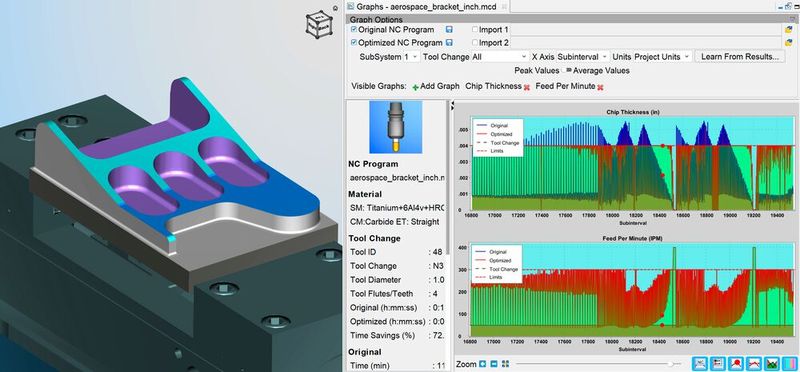The height and width of the screenshot is (372, 800).
Task: Click the Feed Per Minute (IPM) chart title
Action: point(632,238)
